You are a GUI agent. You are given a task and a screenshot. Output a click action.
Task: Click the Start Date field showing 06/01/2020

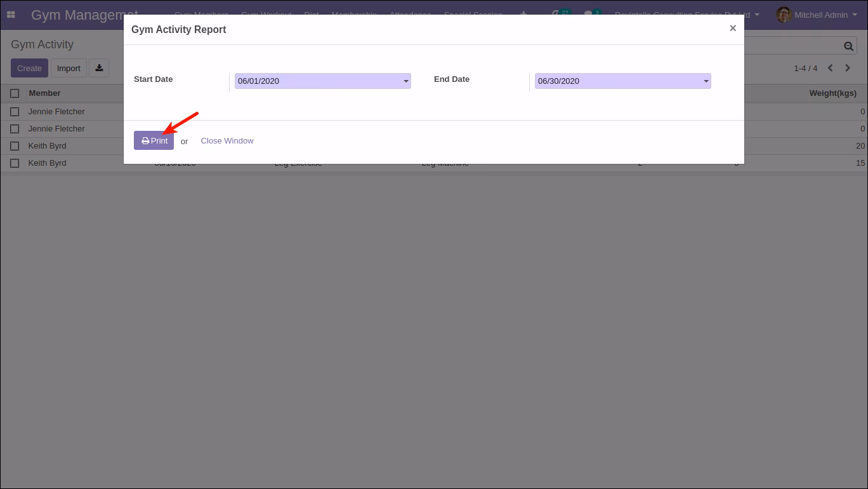click(x=323, y=81)
